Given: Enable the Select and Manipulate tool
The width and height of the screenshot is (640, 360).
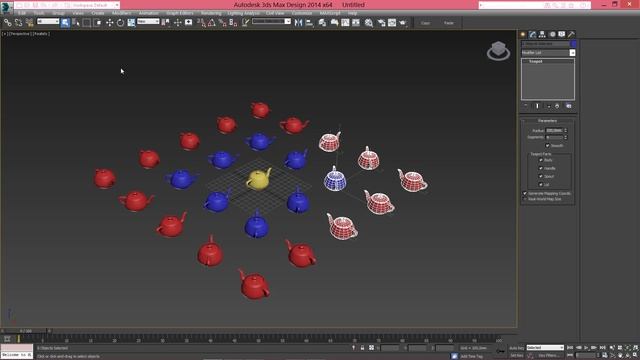Looking at the screenshot, I should [x=178, y=23].
